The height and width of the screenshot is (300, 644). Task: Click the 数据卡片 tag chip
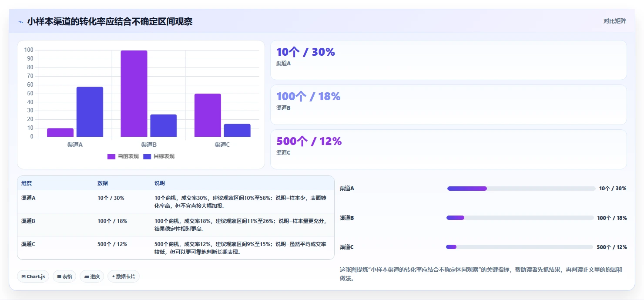pyautogui.click(x=124, y=276)
